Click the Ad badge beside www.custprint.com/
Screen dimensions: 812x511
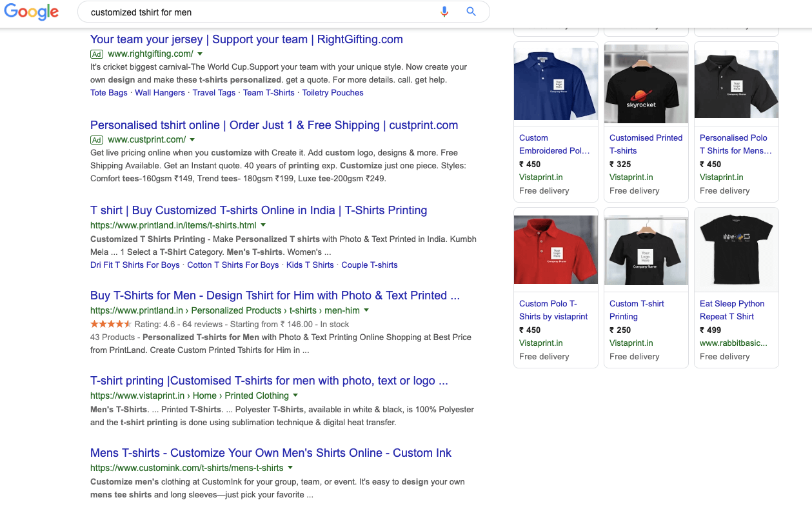click(x=97, y=140)
